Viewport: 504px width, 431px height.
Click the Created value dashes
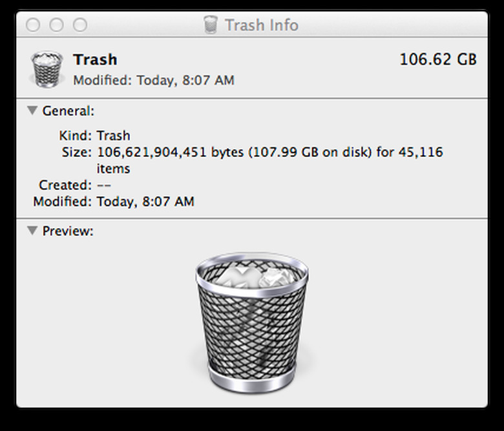click(x=103, y=185)
